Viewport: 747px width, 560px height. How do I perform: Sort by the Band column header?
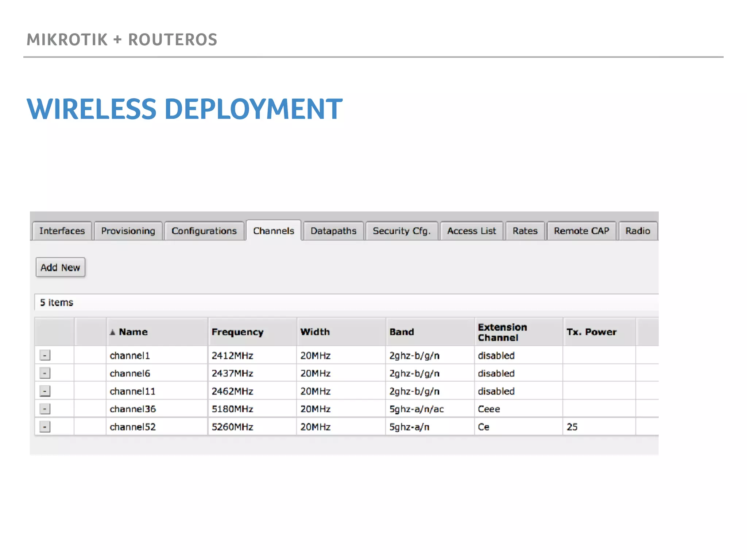430,332
